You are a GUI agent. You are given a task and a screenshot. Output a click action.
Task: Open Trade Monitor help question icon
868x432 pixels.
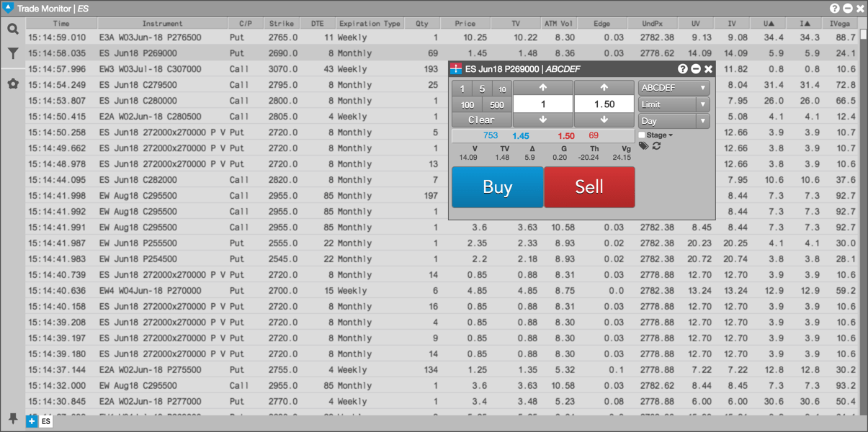(835, 9)
